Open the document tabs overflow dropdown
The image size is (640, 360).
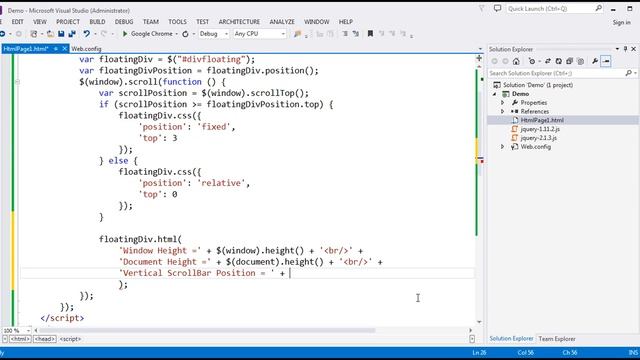480,49
